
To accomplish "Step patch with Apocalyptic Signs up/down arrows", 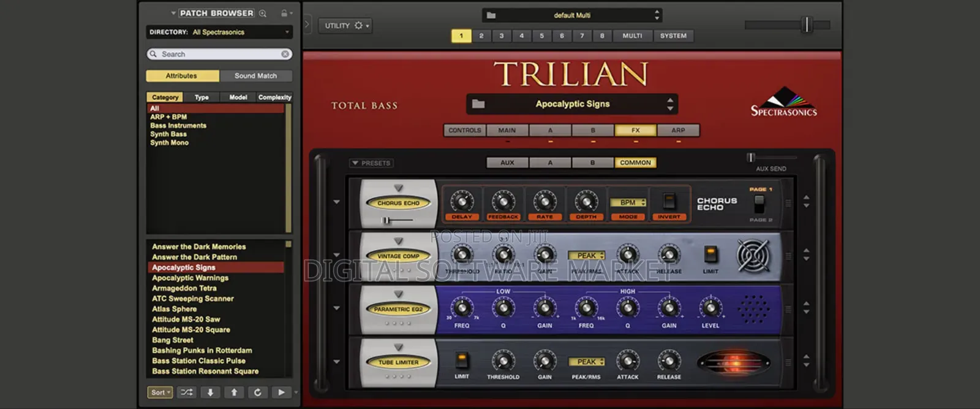I will [x=670, y=104].
